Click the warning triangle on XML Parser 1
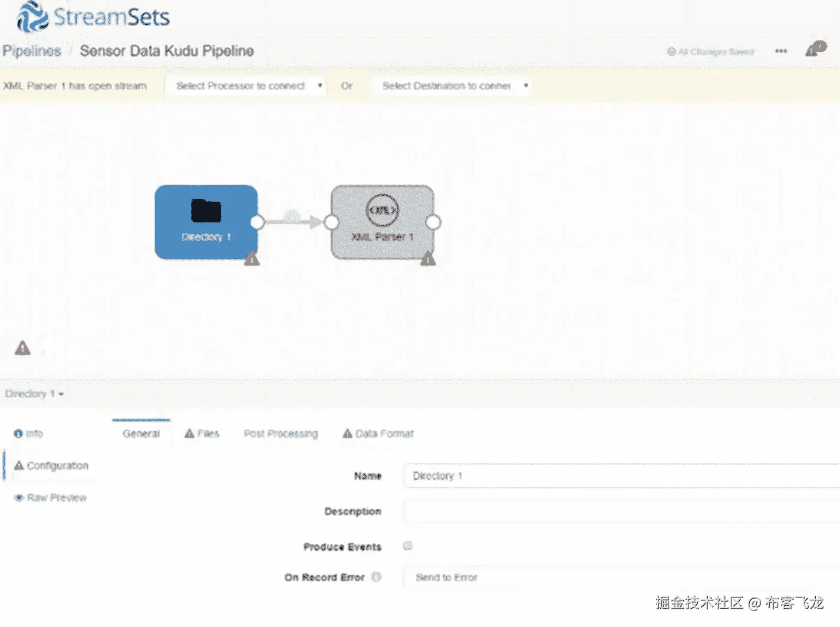The width and height of the screenshot is (840, 627). pyautogui.click(x=428, y=258)
